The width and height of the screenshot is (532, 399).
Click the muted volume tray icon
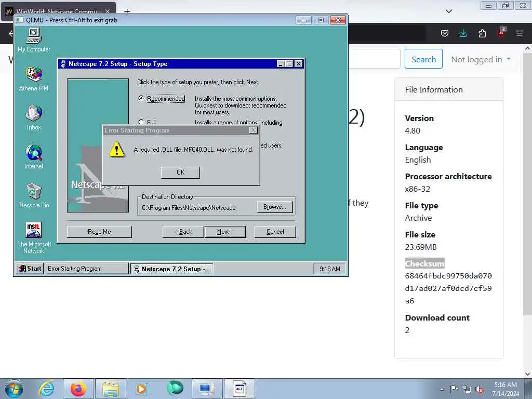[x=480, y=390]
